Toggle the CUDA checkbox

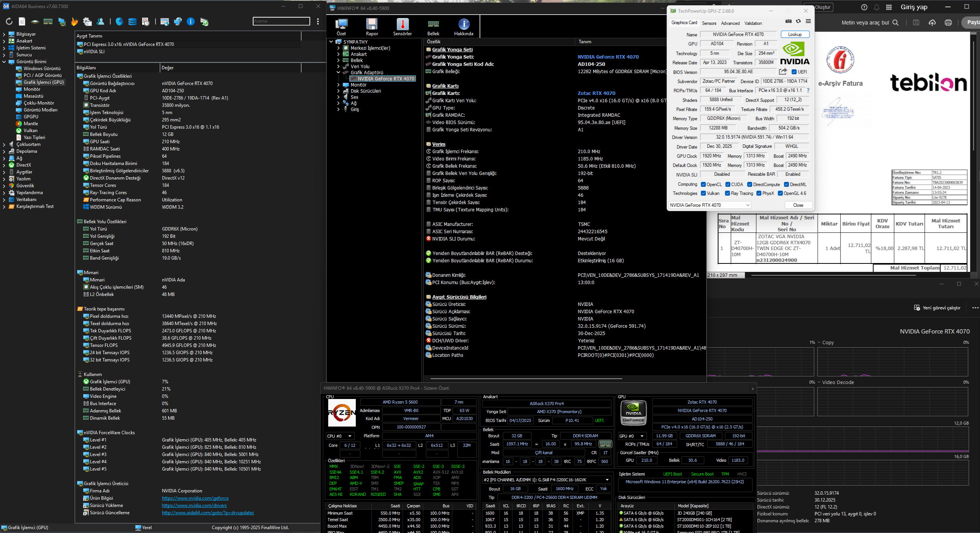(728, 185)
